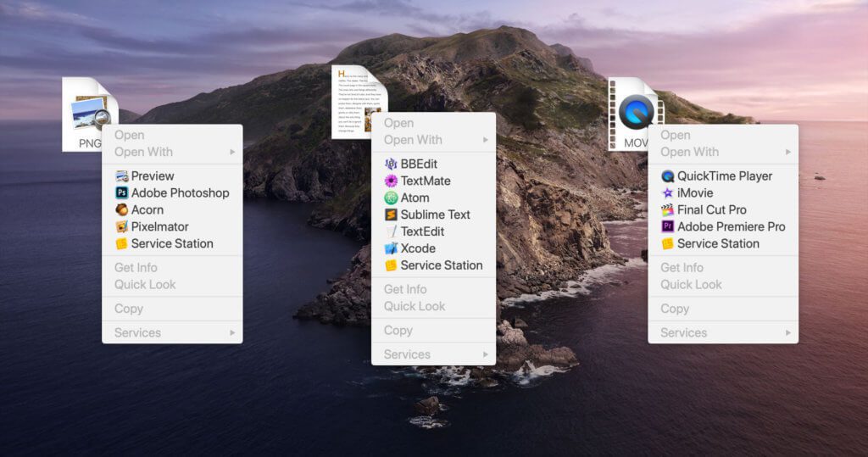The width and height of the screenshot is (868, 457).
Task: Click the QuickTime Player icon in MOV menu
Action: (x=668, y=176)
